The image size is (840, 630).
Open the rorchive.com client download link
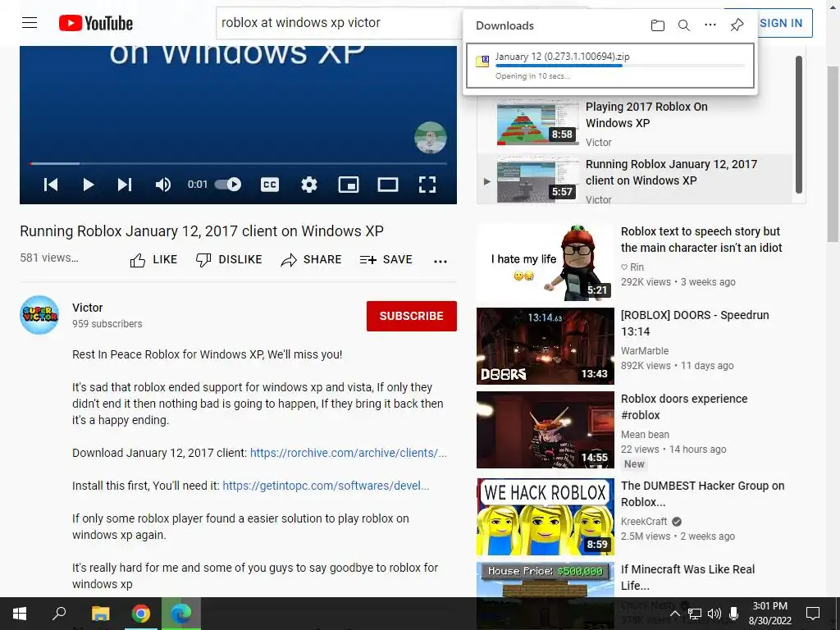coord(348,453)
